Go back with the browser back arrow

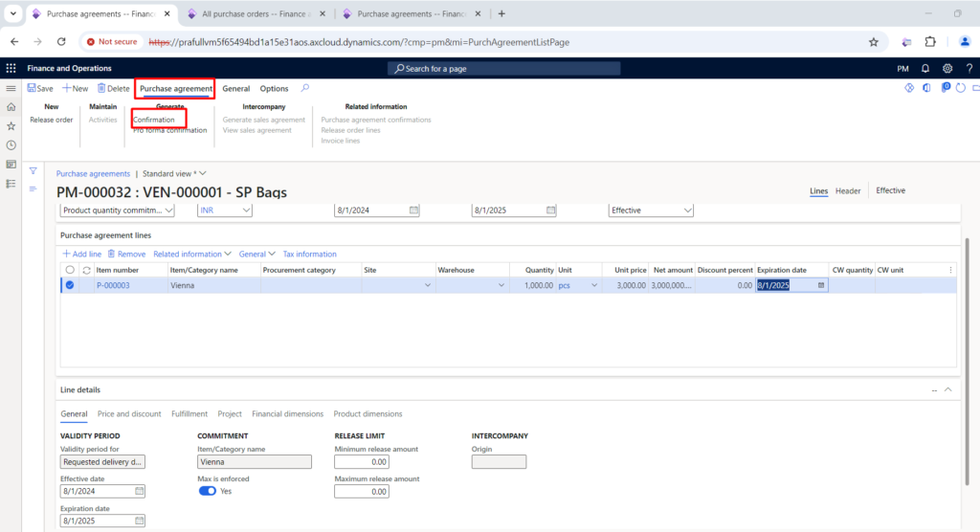(14, 42)
